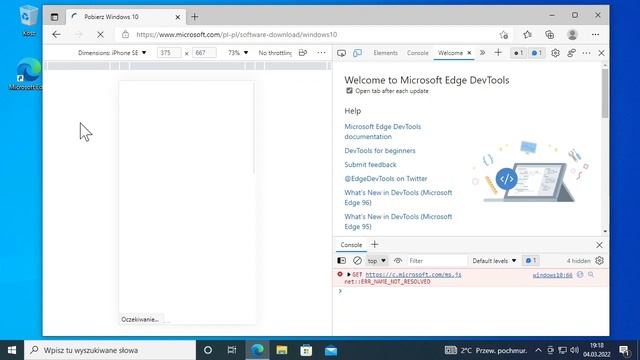This screenshot has height=360, width=640.
Task: Show more DevTools tabs chevron
Action: [x=482, y=53]
